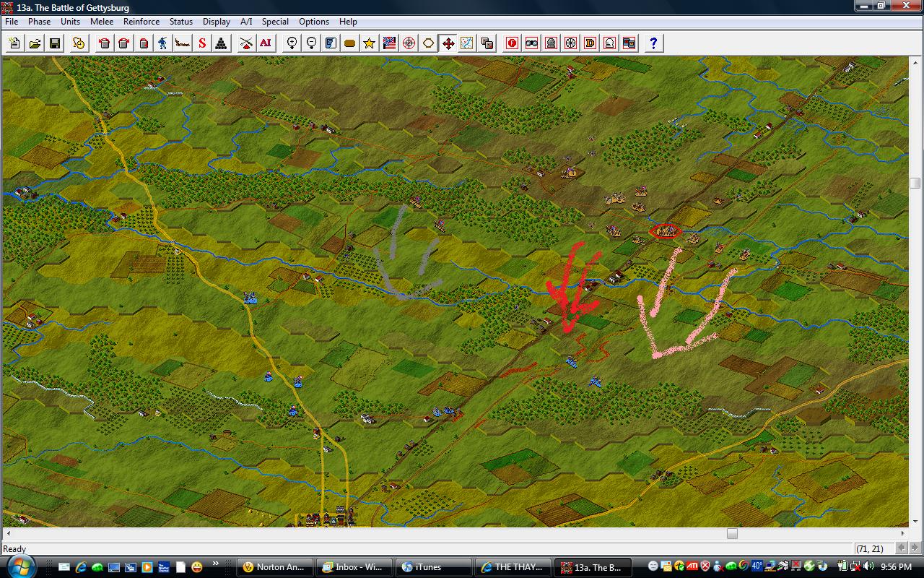Zoom out with the minus magnifier icon
The height and width of the screenshot is (578, 924).
311,43
